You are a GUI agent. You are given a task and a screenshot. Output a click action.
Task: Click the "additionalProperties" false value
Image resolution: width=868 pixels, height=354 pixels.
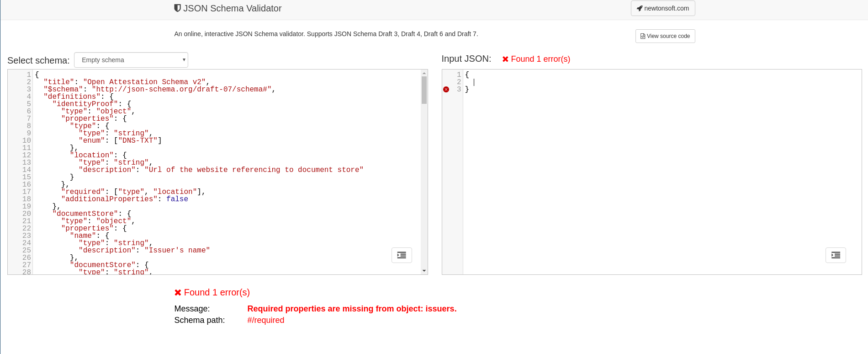[177, 199]
